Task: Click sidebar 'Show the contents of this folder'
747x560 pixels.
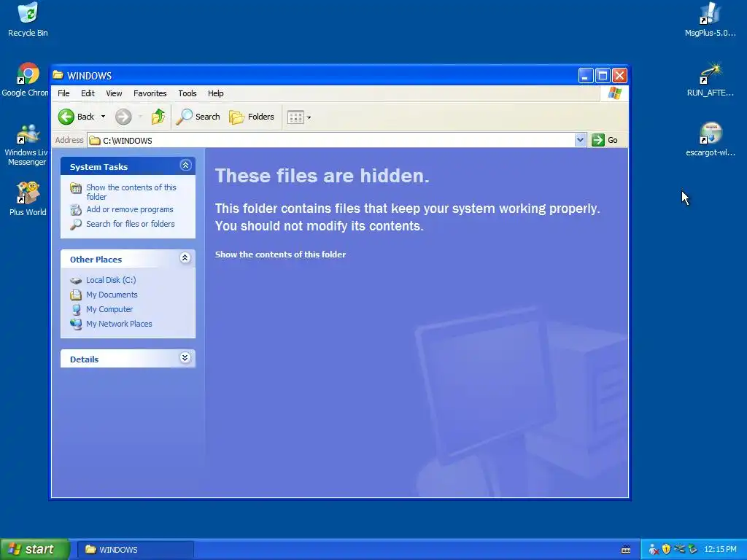Action: 131,192
